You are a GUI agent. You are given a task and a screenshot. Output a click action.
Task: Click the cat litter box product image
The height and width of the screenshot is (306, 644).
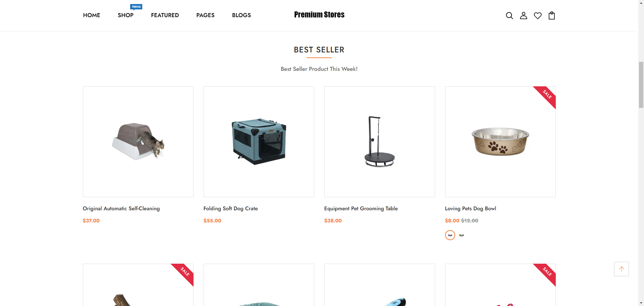tap(138, 141)
